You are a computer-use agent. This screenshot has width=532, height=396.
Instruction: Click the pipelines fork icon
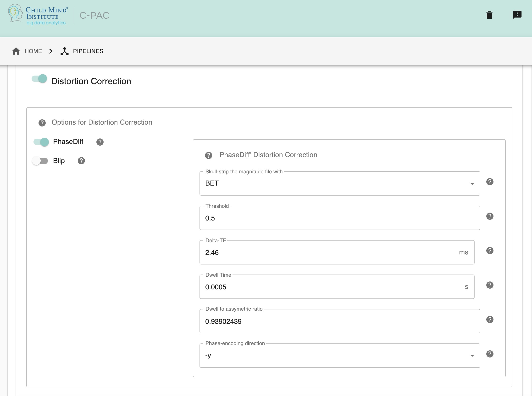(x=65, y=51)
